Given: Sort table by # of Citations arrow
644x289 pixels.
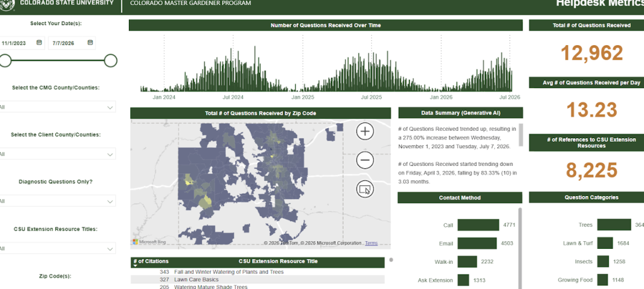Looking at the screenshot, I should point(135,266).
